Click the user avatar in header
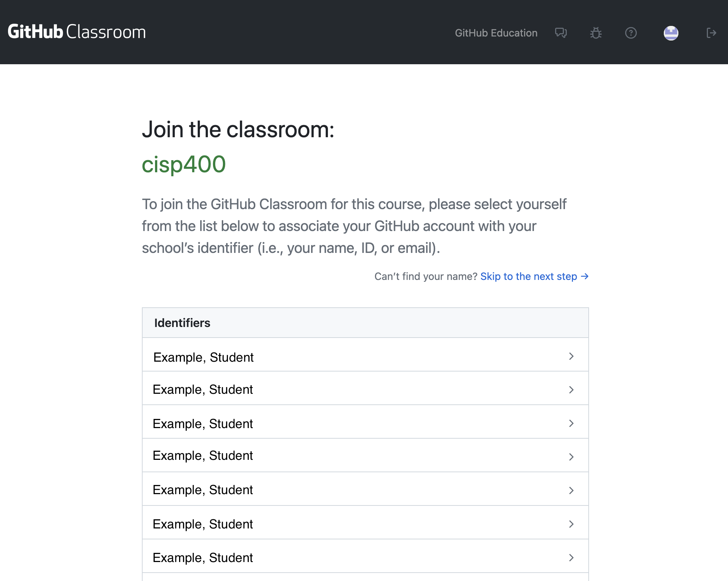 [x=671, y=33]
